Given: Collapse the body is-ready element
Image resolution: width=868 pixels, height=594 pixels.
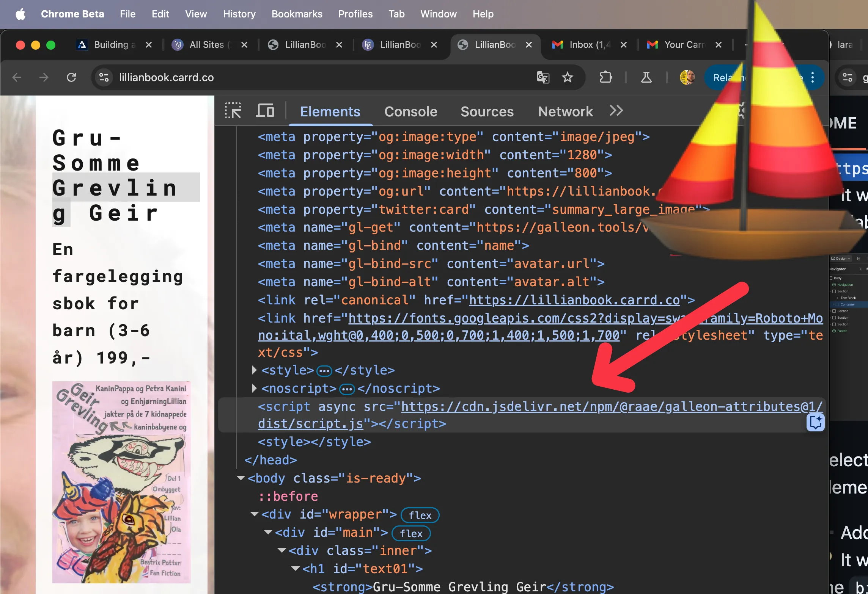Looking at the screenshot, I should click(x=241, y=478).
